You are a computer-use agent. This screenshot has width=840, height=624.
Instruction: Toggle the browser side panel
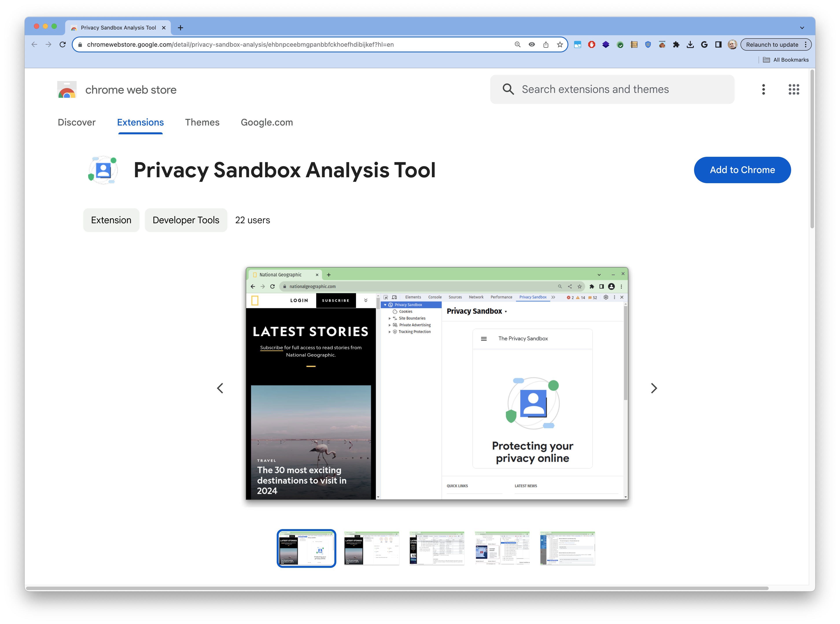pos(718,44)
